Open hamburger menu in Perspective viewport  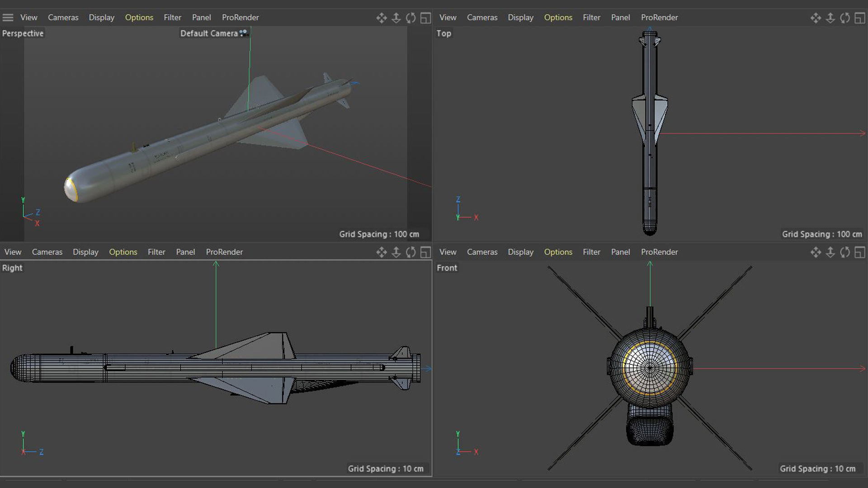pos(8,18)
